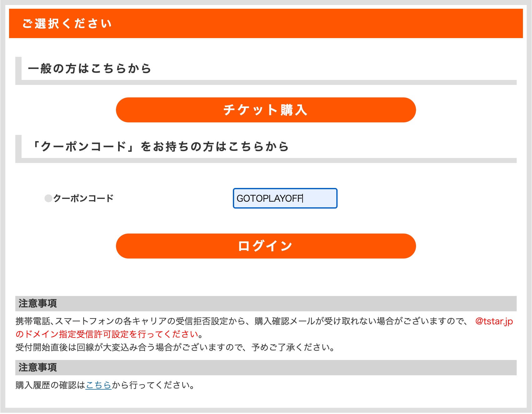The height and width of the screenshot is (414, 532).
Task: Click the gray divider under 一般の方はこちらから
Action: (266, 82)
